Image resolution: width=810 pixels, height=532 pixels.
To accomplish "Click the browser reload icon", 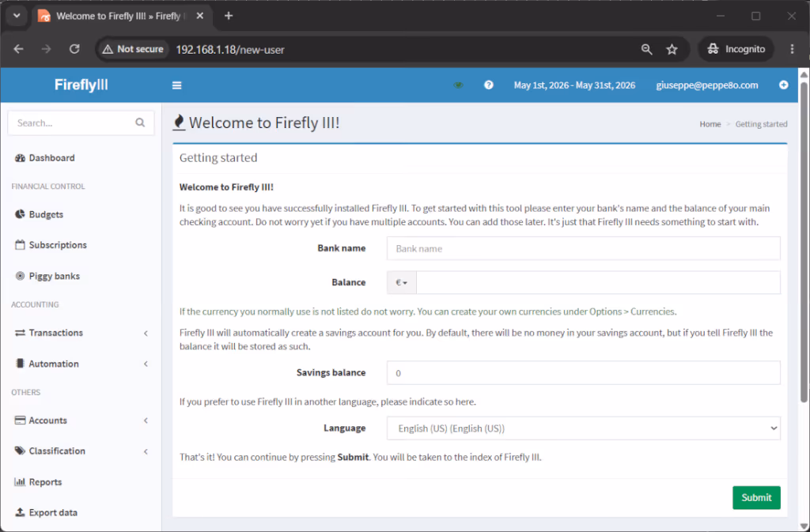I will tap(74, 49).
